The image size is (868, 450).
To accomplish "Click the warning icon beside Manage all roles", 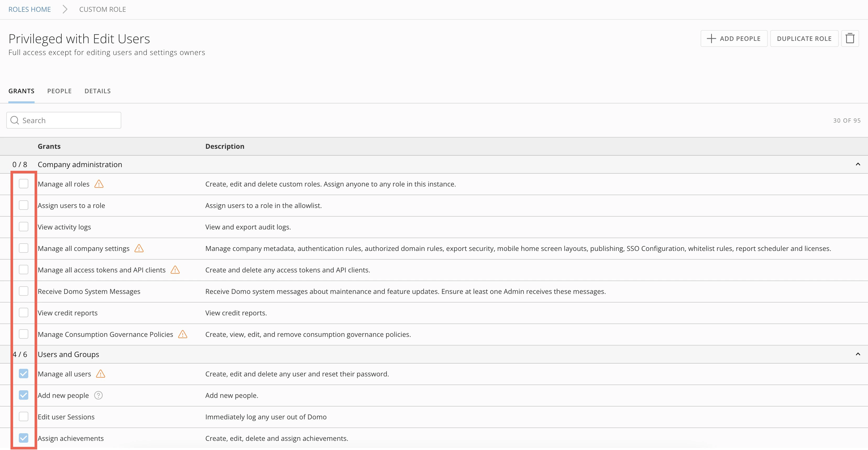I will [99, 184].
